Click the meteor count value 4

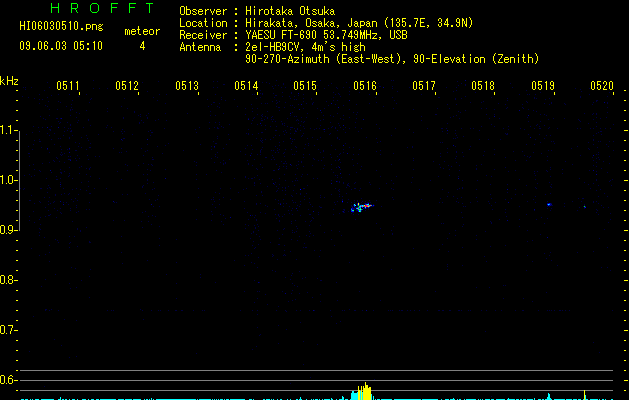point(142,46)
